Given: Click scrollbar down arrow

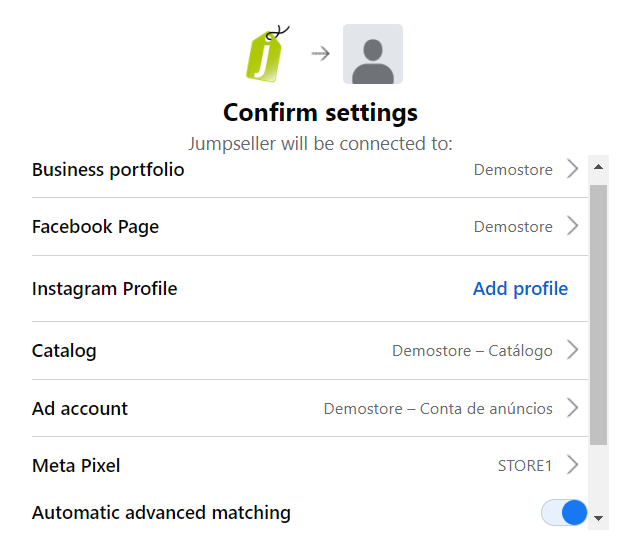Looking at the screenshot, I should [x=599, y=518].
